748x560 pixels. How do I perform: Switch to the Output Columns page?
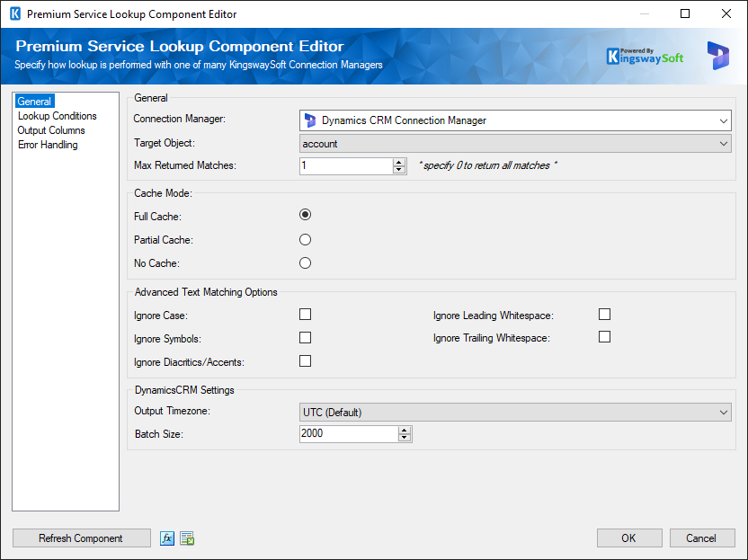51,130
